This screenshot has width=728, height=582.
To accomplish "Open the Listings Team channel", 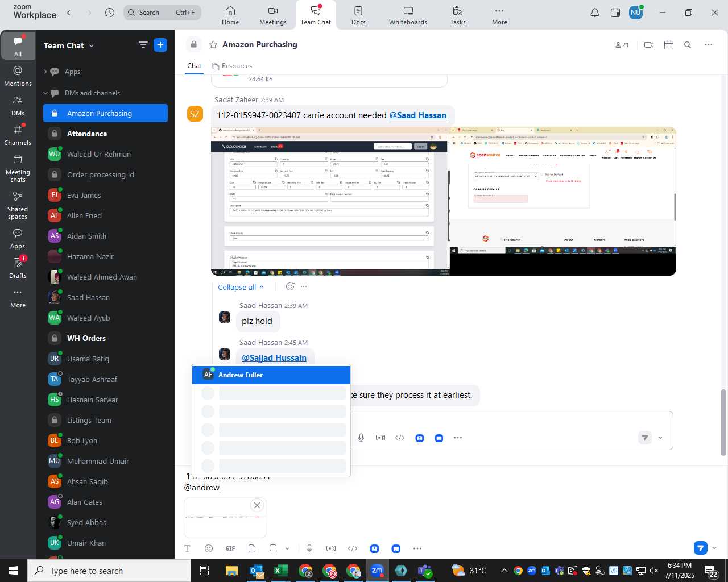I will (105, 420).
